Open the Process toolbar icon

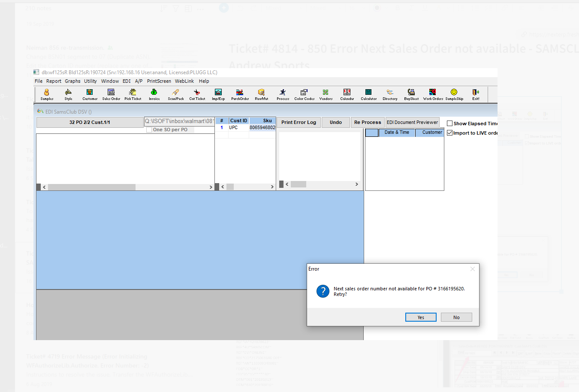[283, 94]
